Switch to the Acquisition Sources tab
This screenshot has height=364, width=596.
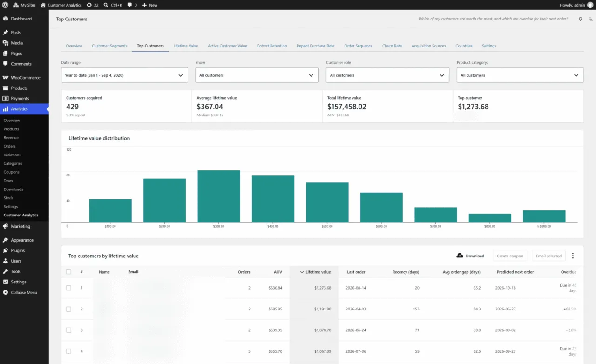[x=429, y=46]
